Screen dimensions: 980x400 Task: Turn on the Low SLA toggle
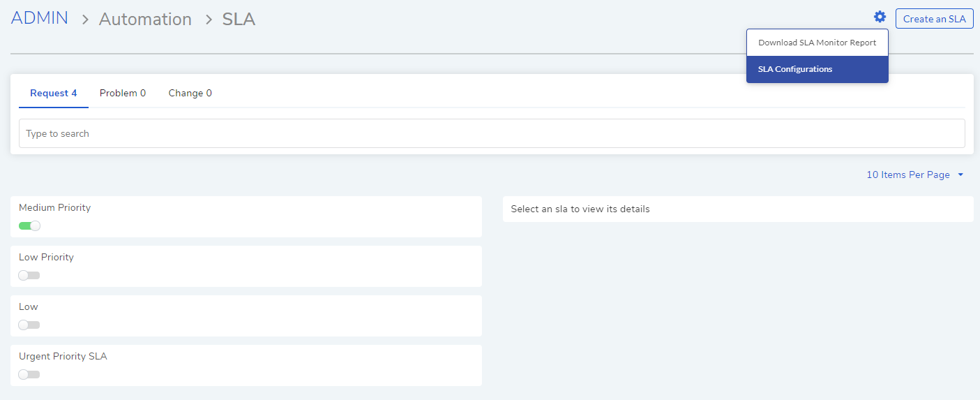29,325
